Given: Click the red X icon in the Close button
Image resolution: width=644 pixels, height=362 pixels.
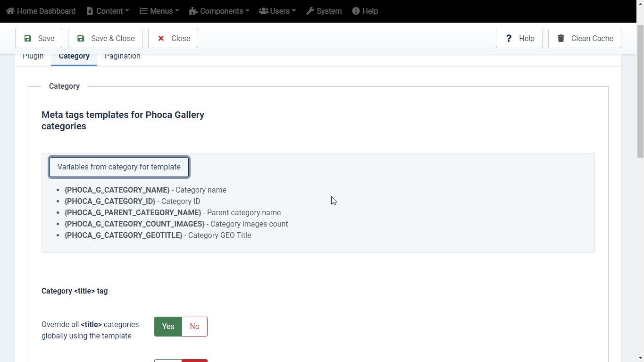Looking at the screenshot, I should coord(161,39).
